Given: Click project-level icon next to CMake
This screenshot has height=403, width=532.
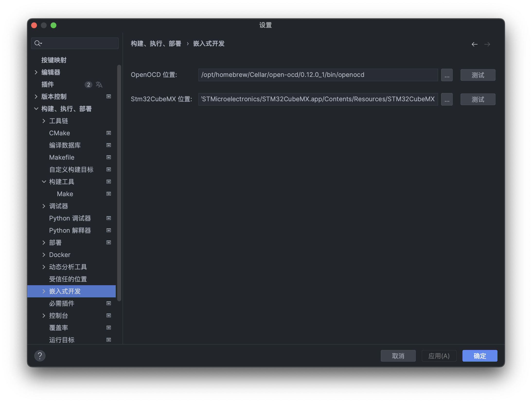Looking at the screenshot, I should click(x=109, y=133).
